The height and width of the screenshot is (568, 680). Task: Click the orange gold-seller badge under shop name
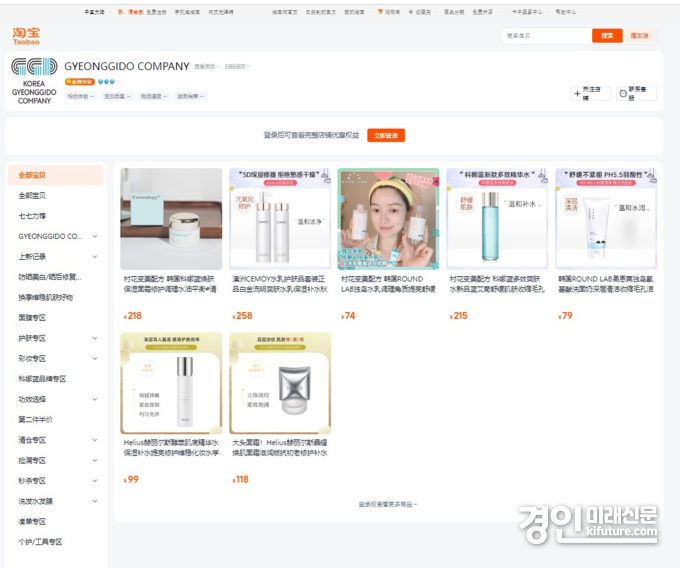click(x=80, y=82)
